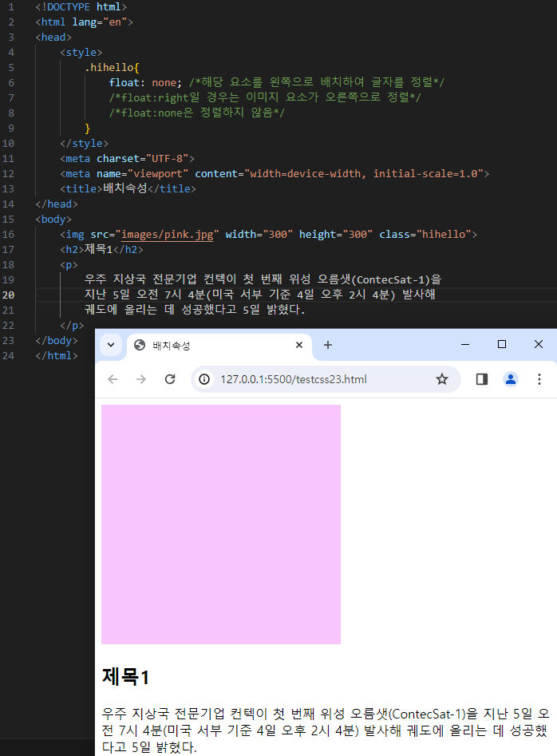Click the <html lang="en"> line
The width and height of the screenshot is (557, 756).
[x=84, y=22]
